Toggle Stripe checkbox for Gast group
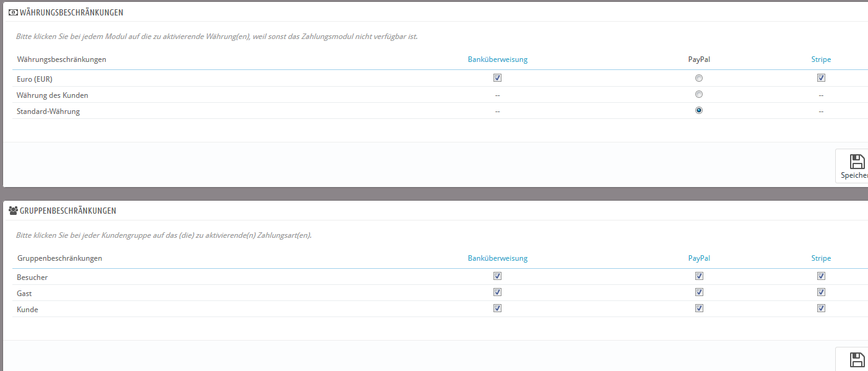 pos(821,292)
